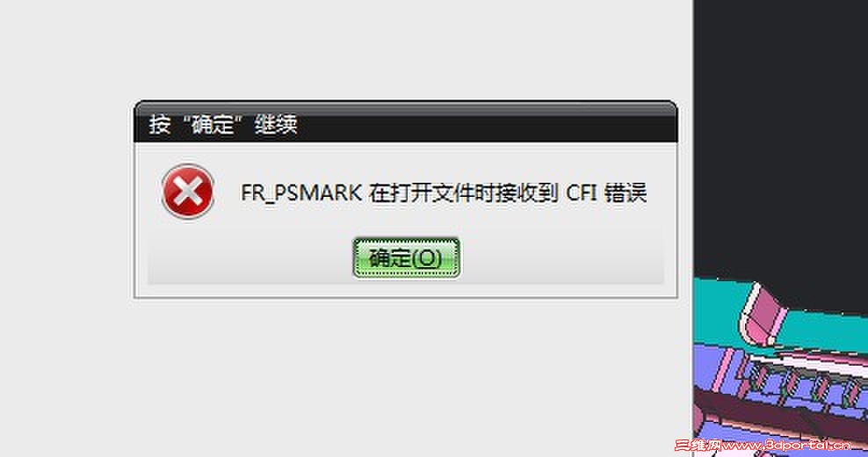Click the red error X icon
Viewport: 868px width, 457px height.
pos(188,192)
